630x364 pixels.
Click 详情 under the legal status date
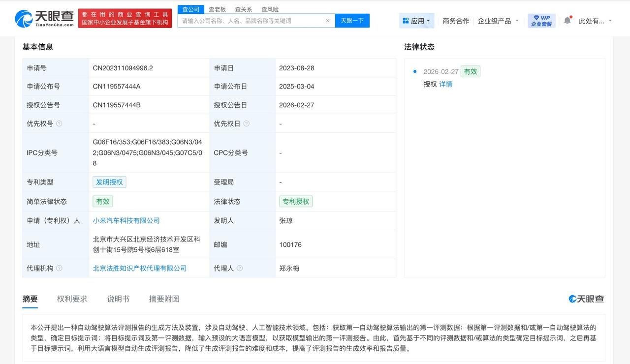point(445,84)
